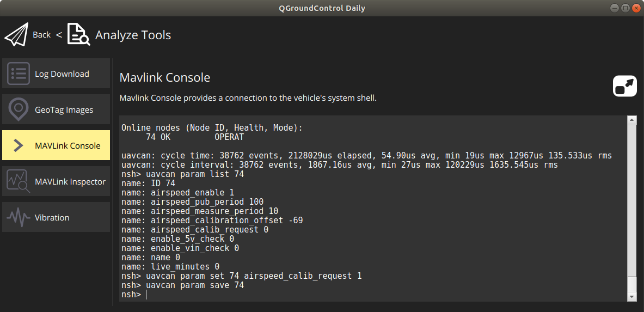Click the Log Download list icon

(19, 74)
